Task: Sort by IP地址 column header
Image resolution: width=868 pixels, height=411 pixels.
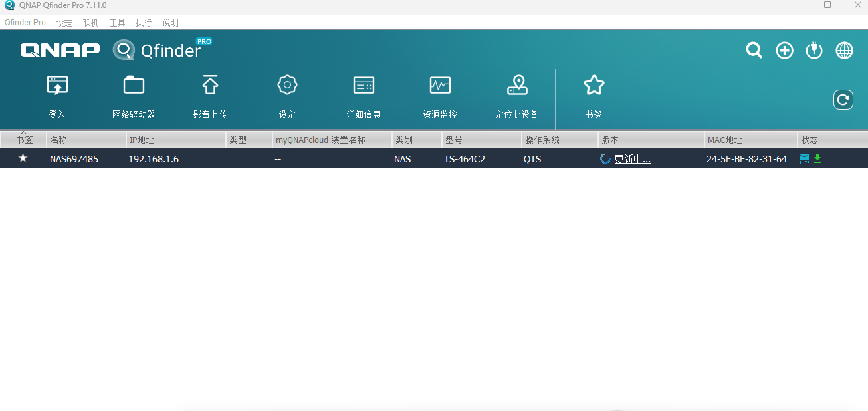Action: [x=176, y=140]
